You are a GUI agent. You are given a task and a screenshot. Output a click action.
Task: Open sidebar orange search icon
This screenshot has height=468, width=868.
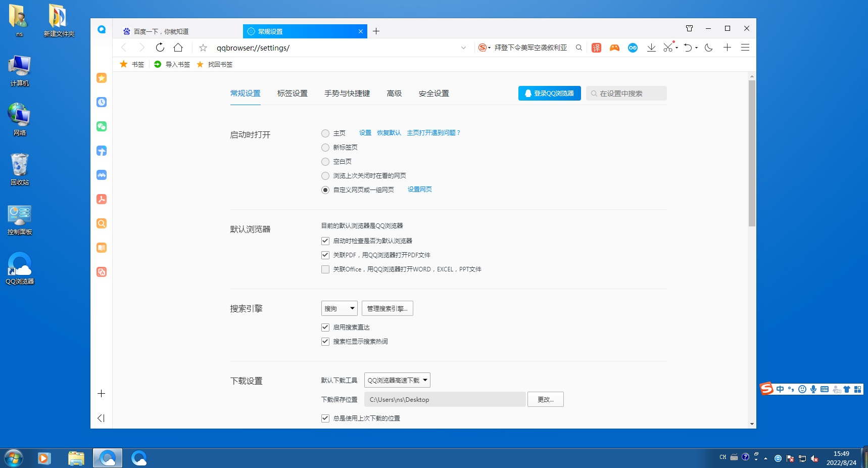click(x=102, y=223)
